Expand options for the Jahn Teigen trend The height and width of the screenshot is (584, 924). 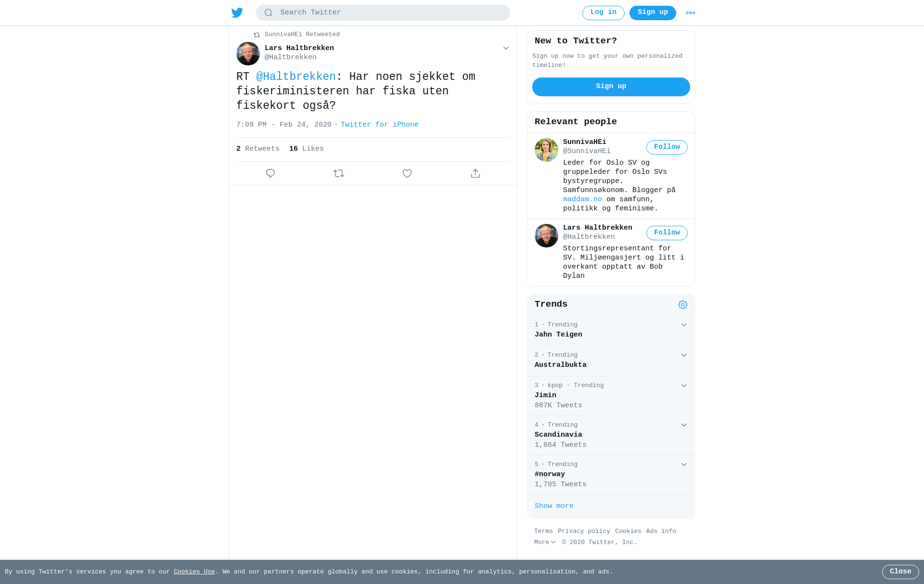[684, 325]
